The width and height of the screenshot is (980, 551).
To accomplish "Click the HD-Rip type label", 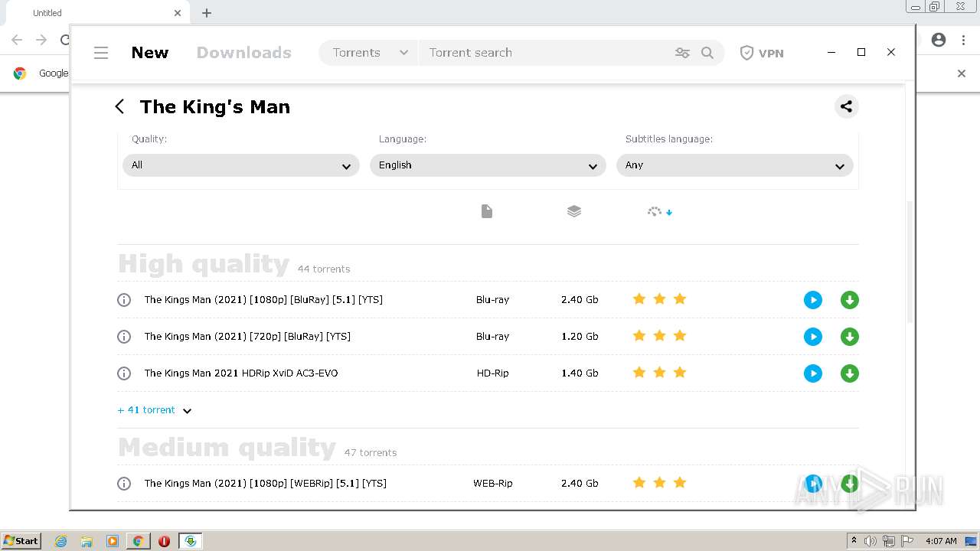I will (x=492, y=373).
